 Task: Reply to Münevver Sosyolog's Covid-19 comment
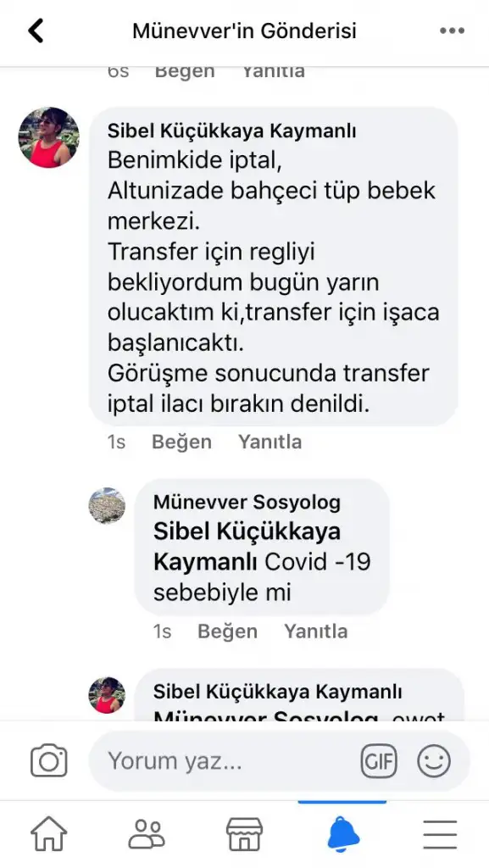316,631
